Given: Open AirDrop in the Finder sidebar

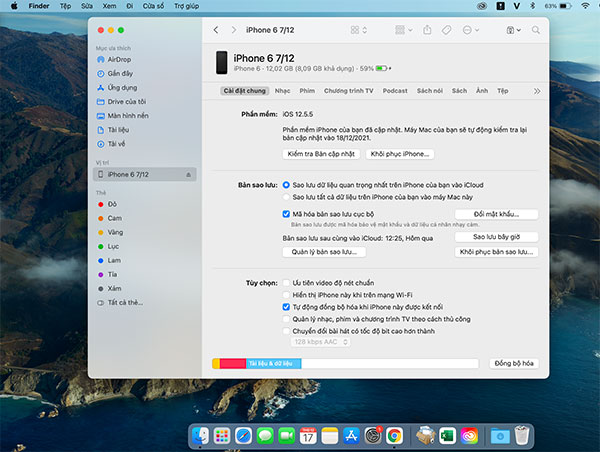Looking at the screenshot, I should point(114,59).
